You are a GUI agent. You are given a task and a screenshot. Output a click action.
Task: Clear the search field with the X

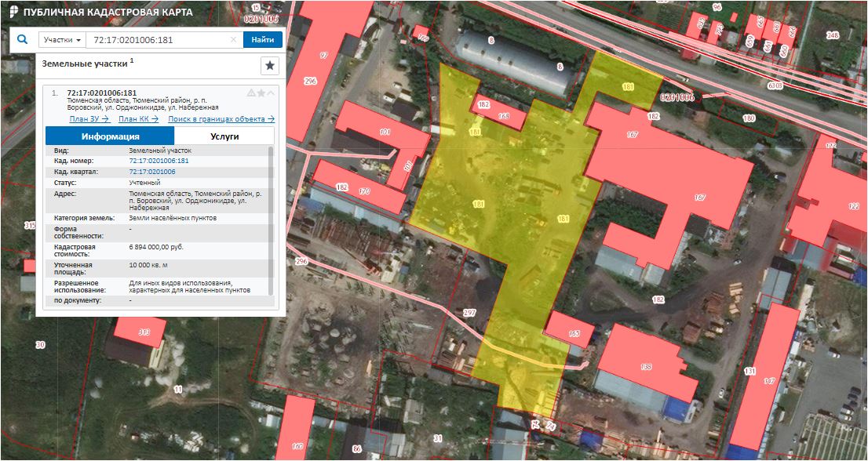coord(233,40)
